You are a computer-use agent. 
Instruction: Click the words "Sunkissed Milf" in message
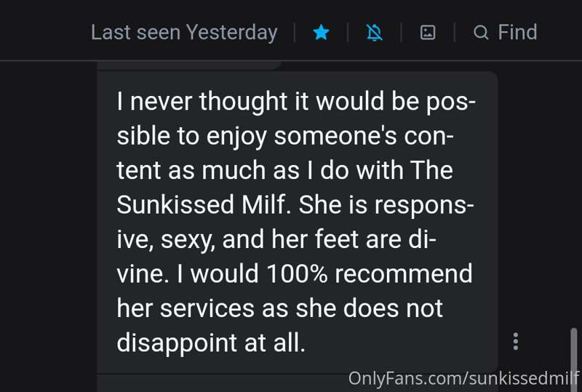(x=202, y=205)
